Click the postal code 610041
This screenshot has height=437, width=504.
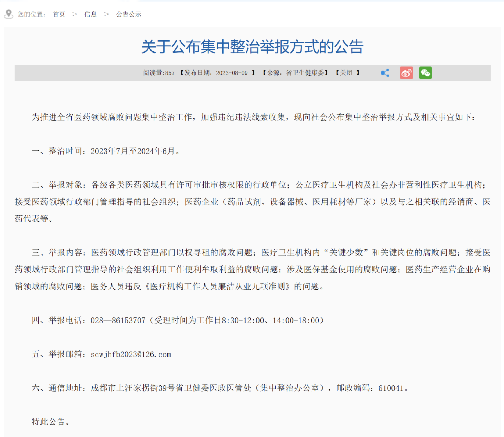(x=391, y=388)
